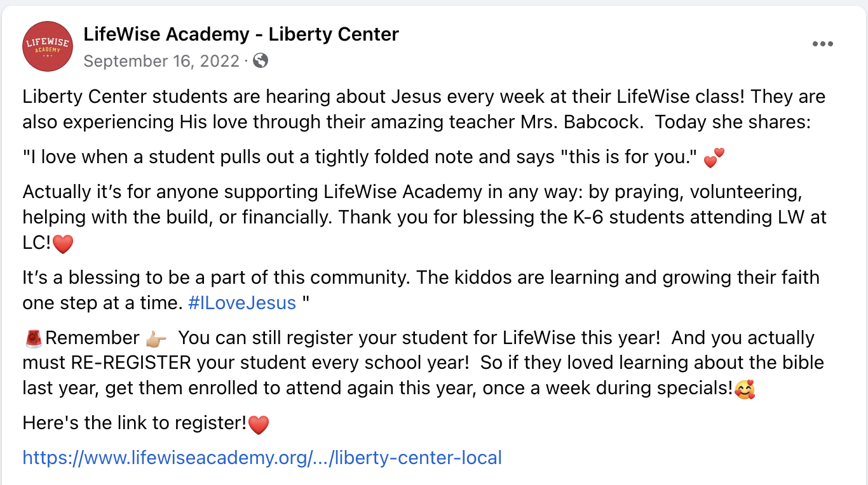Click the two hearts emoji after "this is for you."
This screenshot has width=868, height=485.
coord(714,158)
